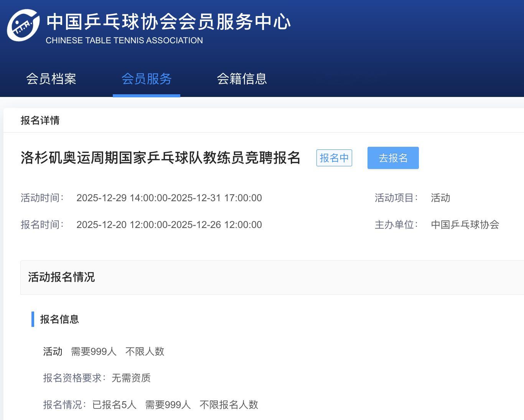Screen dimensions: 524x420
Task: Open the 报名详情 breadcrumb header
Action: (x=40, y=120)
